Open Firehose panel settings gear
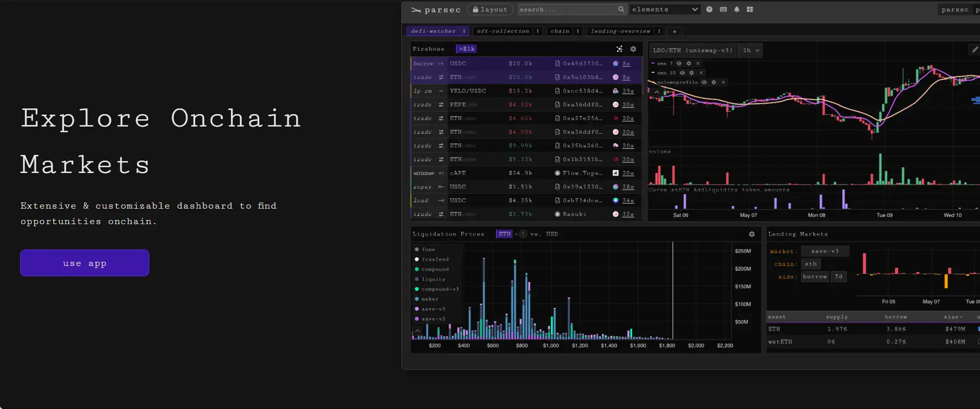This screenshot has height=409, width=980. click(633, 49)
